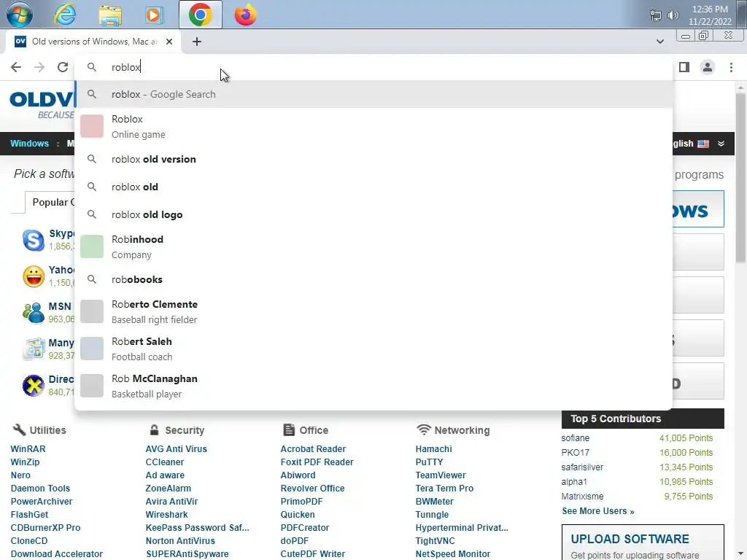
Task: Switch to the 'Old versions of Windows' tab
Action: pyautogui.click(x=93, y=42)
